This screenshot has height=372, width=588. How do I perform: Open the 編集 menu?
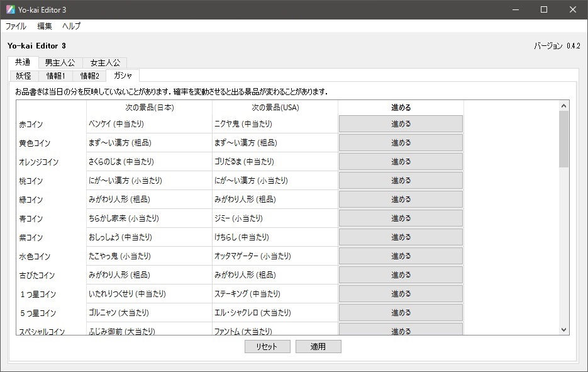pyautogui.click(x=45, y=26)
